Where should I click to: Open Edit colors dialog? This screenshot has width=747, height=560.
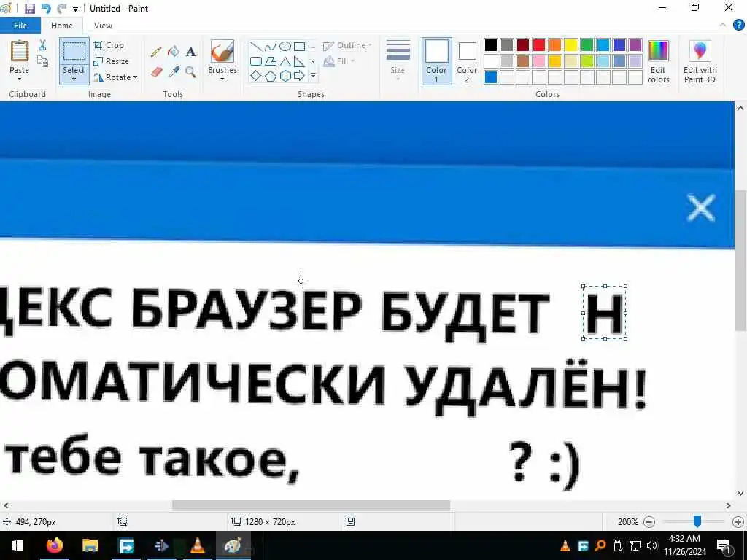659,62
